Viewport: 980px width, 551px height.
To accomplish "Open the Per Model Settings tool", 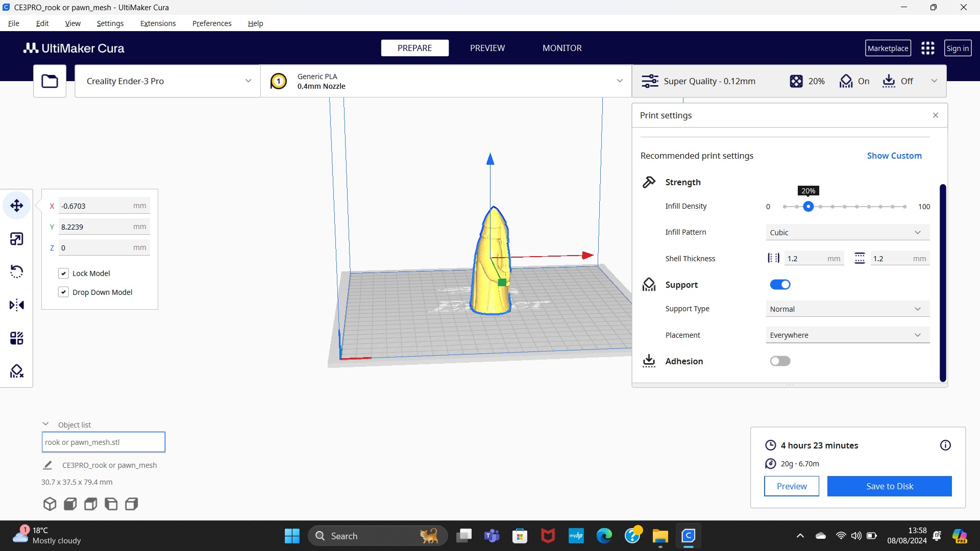I will click(16, 338).
